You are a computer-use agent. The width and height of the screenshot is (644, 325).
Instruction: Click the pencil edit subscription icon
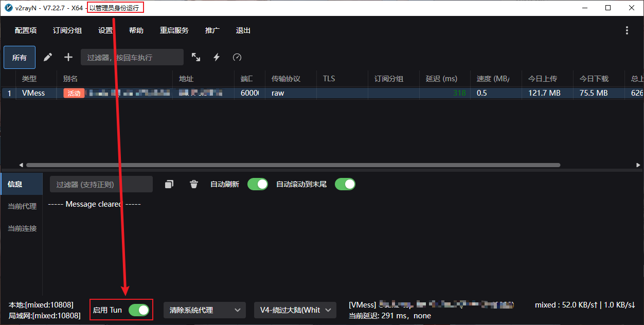[48, 57]
